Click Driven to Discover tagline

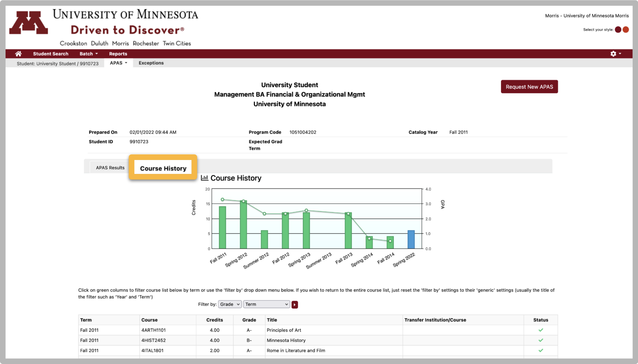128,30
